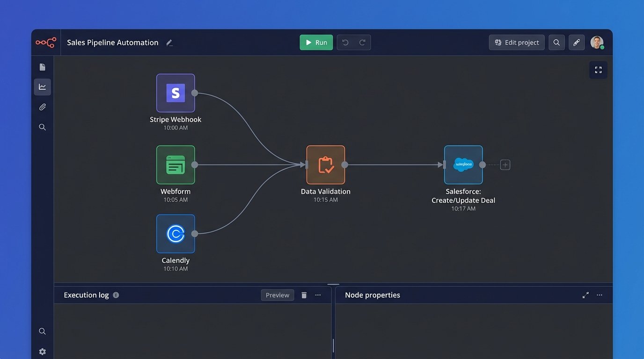The height and width of the screenshot is (359, 644).
Task: Click the Salesforce Create/Update Deal node
Action: coord(463,165)
